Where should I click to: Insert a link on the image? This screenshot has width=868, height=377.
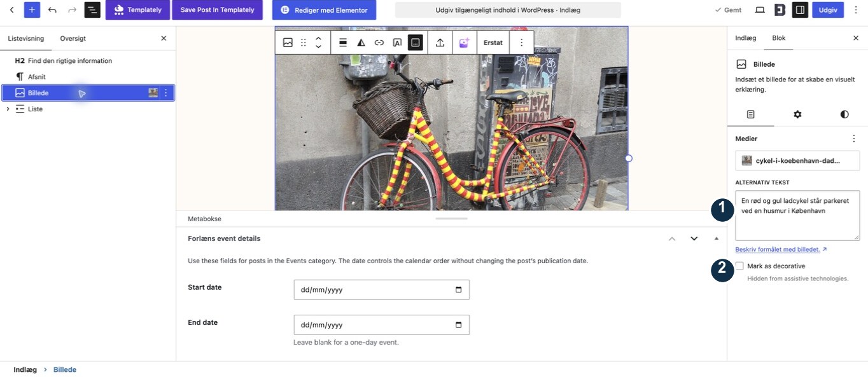pos(379,43)
